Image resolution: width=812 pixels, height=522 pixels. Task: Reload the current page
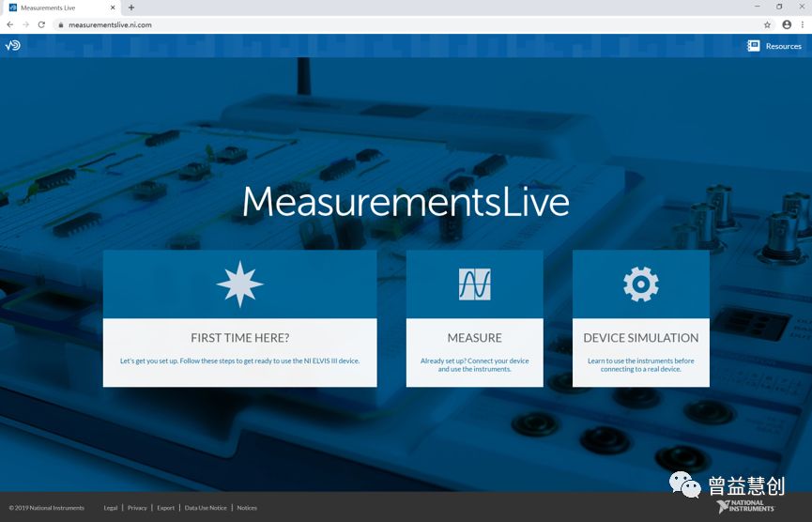pyautogui.click(x=41, y=24)
